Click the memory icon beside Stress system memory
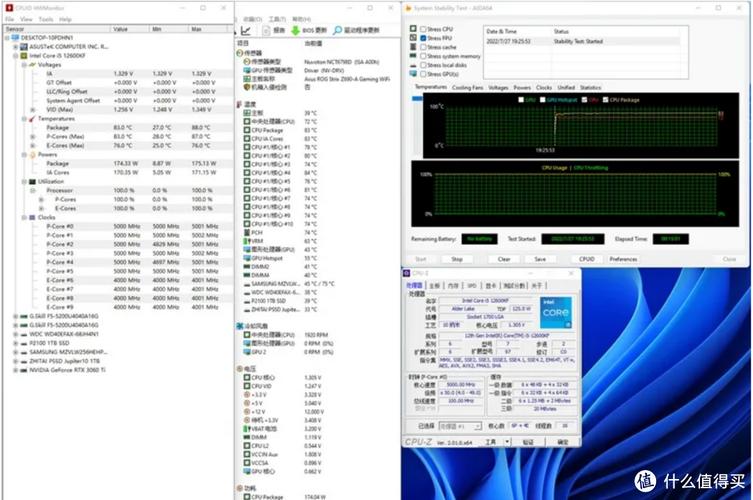 (x=413, y=56)
